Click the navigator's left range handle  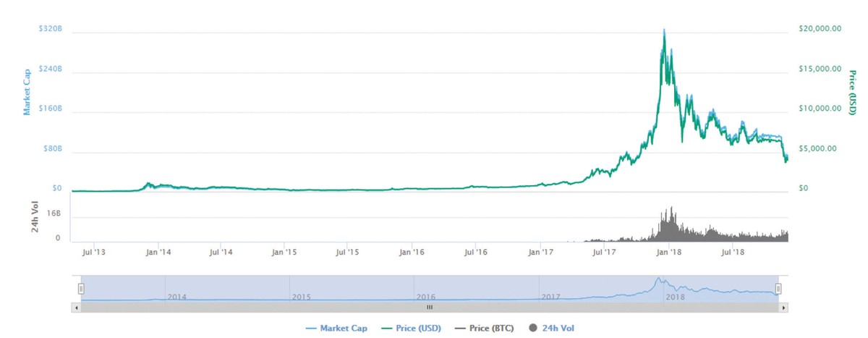(81, 289)
